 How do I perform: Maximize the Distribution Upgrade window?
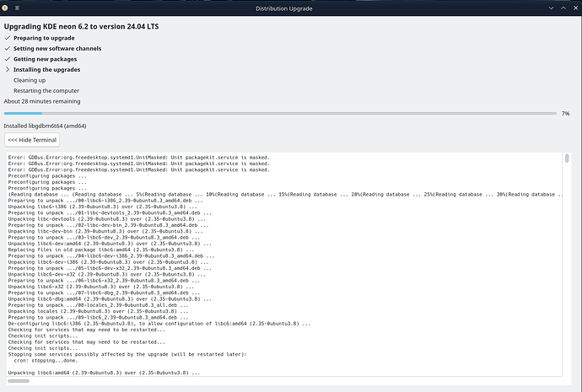[563, 8]
